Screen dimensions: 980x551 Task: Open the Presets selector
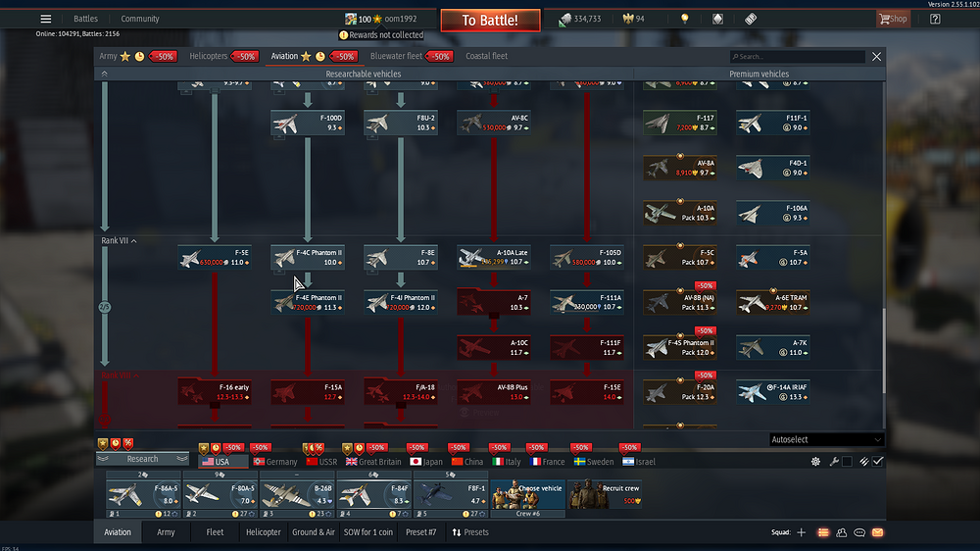(x=470, y=532)
